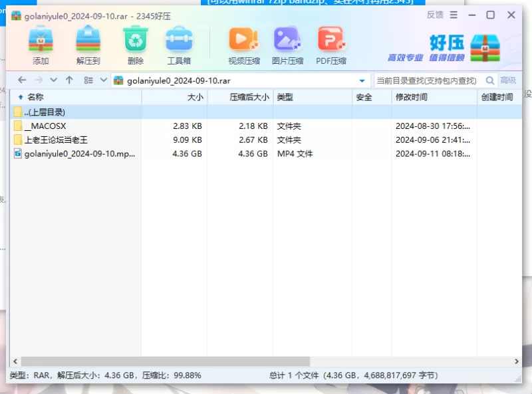This screenshot has height=394, width=532.
Task: Expand view mode dropdown chevron
Action: point(104,80)
